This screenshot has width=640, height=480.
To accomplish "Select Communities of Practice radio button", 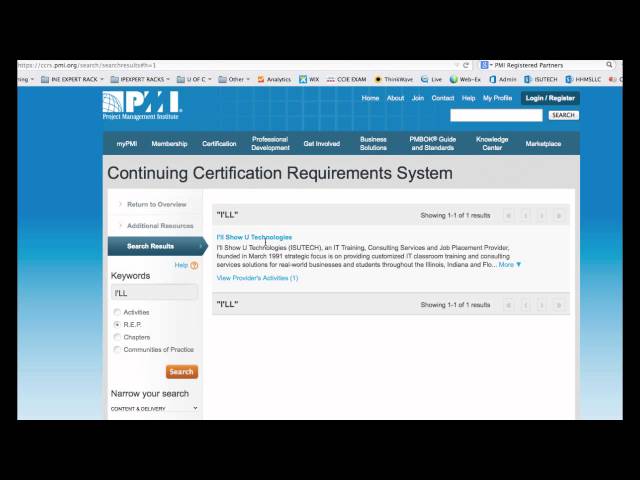I will coord(117,349).
